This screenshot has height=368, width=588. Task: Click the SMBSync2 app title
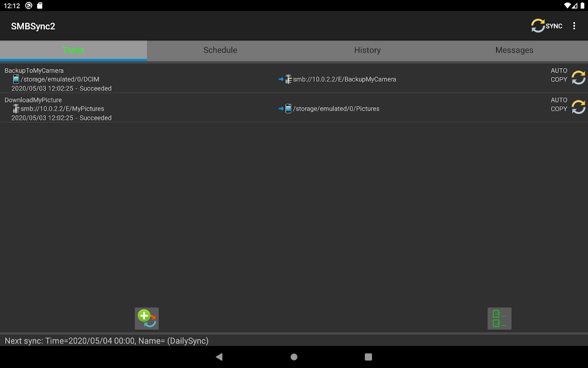click(33, 26)
